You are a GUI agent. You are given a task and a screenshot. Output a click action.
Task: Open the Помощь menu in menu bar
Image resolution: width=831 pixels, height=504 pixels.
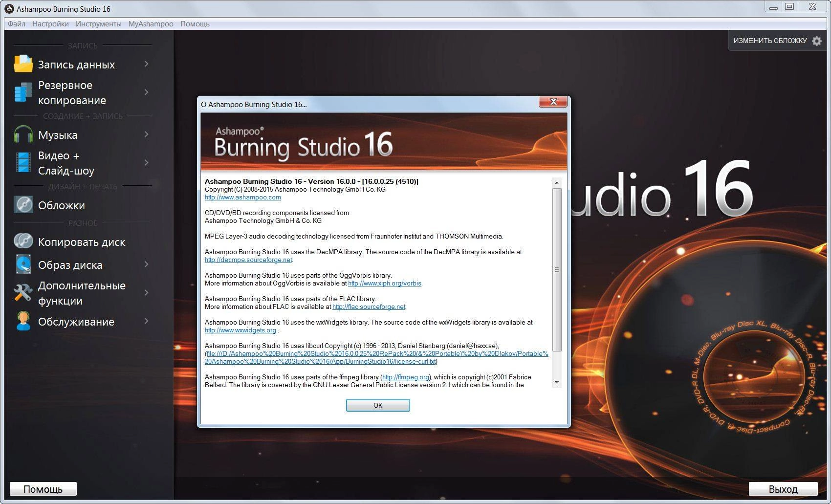click(x=195, y=23)
